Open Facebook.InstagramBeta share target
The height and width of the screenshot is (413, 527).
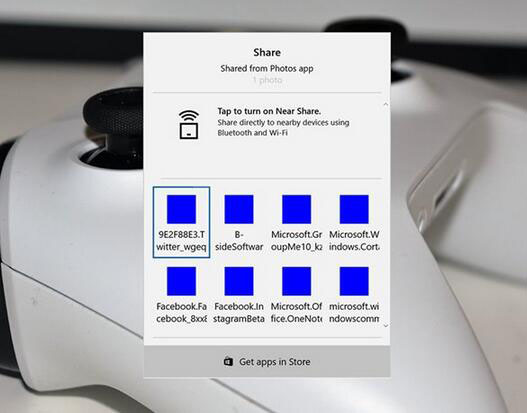point(239,295)
